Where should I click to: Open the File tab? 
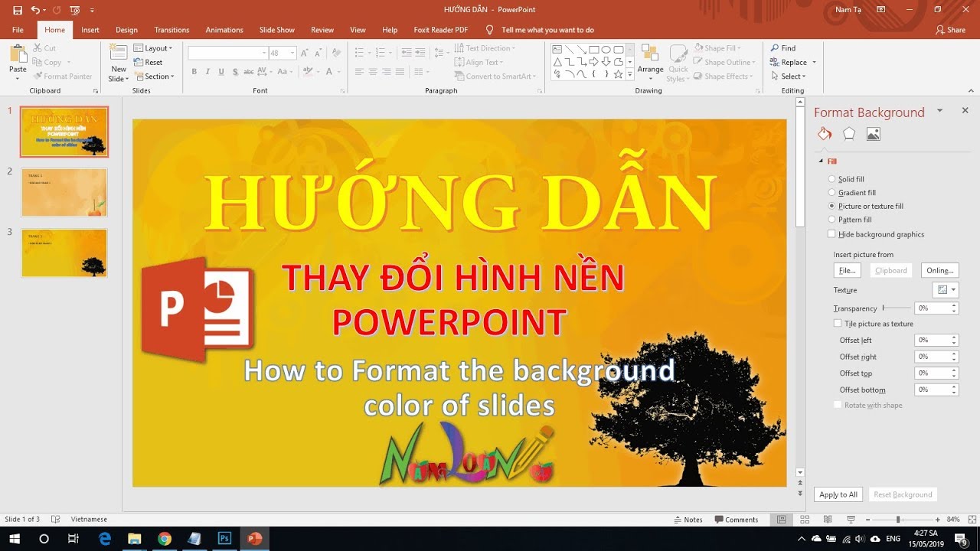pos(18,30)
